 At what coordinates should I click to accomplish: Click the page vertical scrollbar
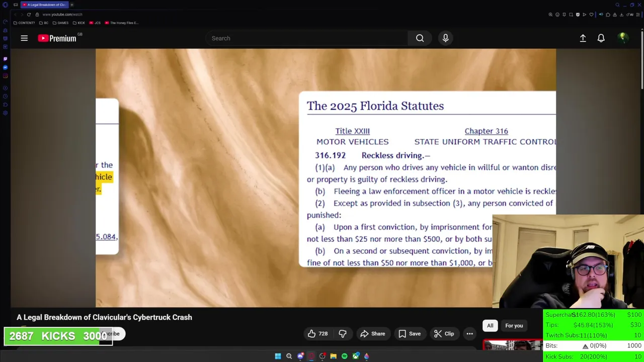coord(642,60)
